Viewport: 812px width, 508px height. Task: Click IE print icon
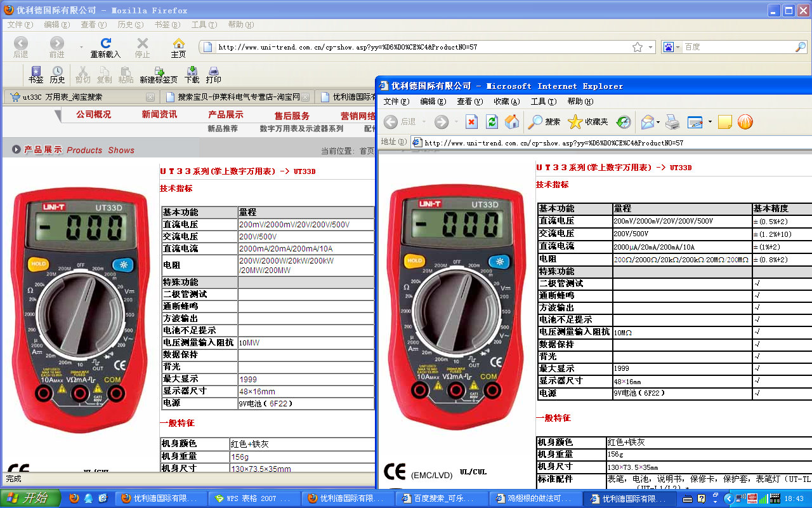tap(672, 122)
